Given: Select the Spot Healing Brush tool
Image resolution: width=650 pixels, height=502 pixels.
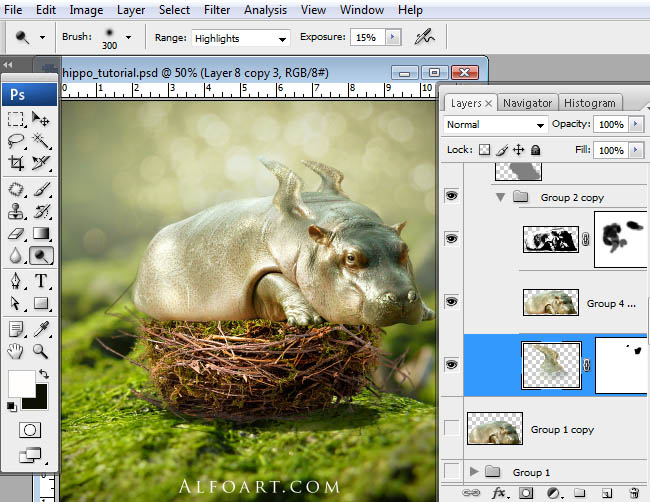Looking at the screenshot, I should (x=16, y=189).
